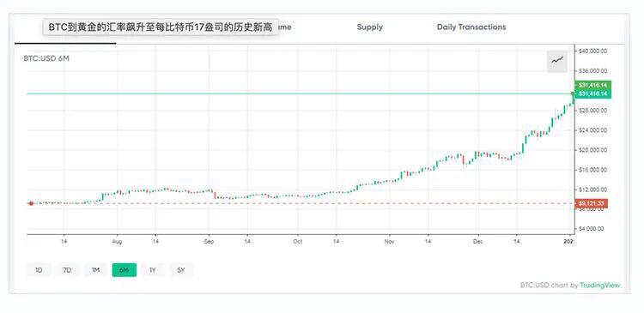Click the red starting point marker
Image resolution: width=644 pixels, height=313 pixels.
(31, 203)
